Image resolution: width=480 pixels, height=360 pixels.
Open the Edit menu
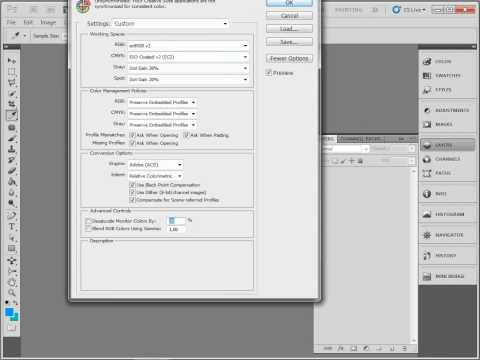pos(28,22)
